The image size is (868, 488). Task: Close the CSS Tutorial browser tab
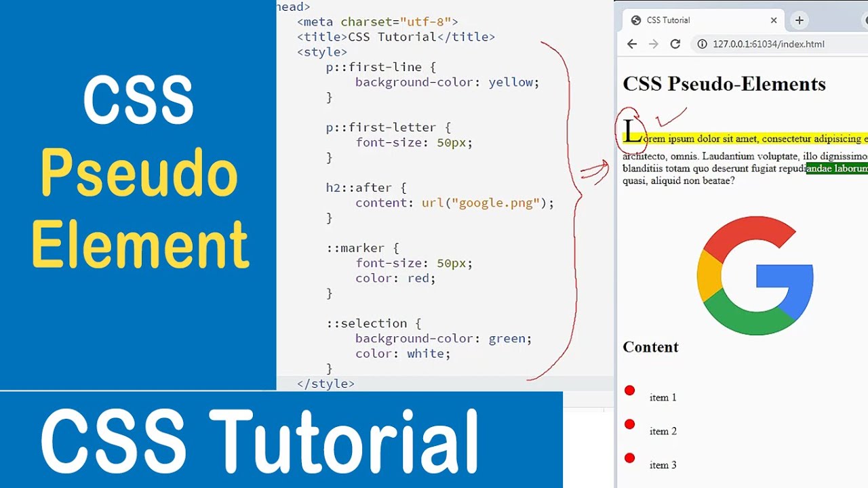coord(774,20)
